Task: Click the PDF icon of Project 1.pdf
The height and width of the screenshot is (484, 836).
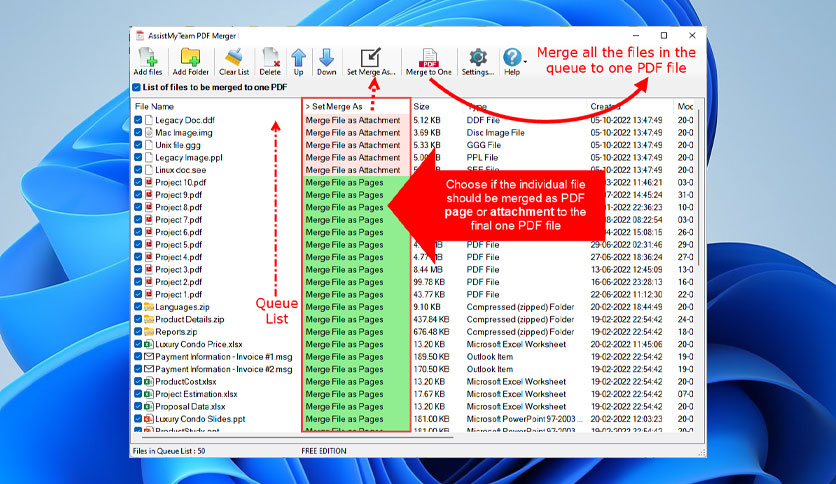Action: tap(149, 294)
